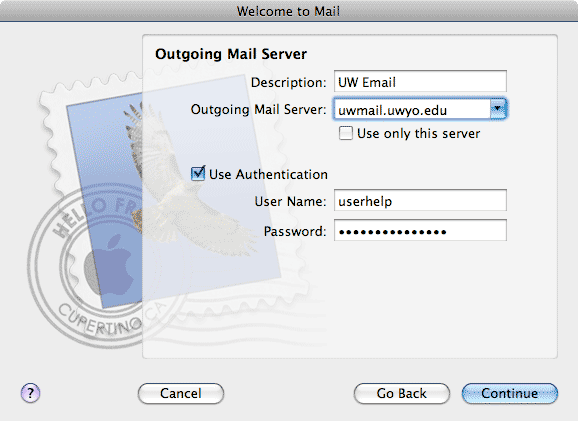This screenshot has height=421, width=578.
Task: Click the Password: label
Action: pyautogui.click(x=295, y=231)
